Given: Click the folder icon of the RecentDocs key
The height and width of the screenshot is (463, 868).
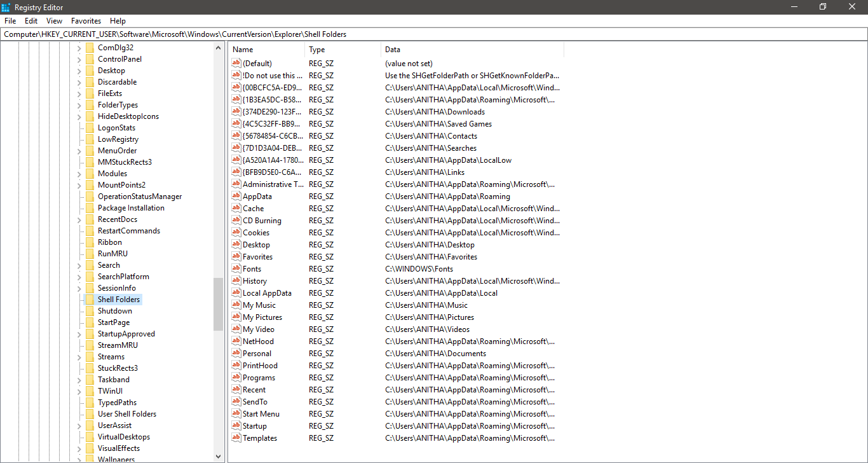Looking at the screenshot, I should [x=90, y=219].
